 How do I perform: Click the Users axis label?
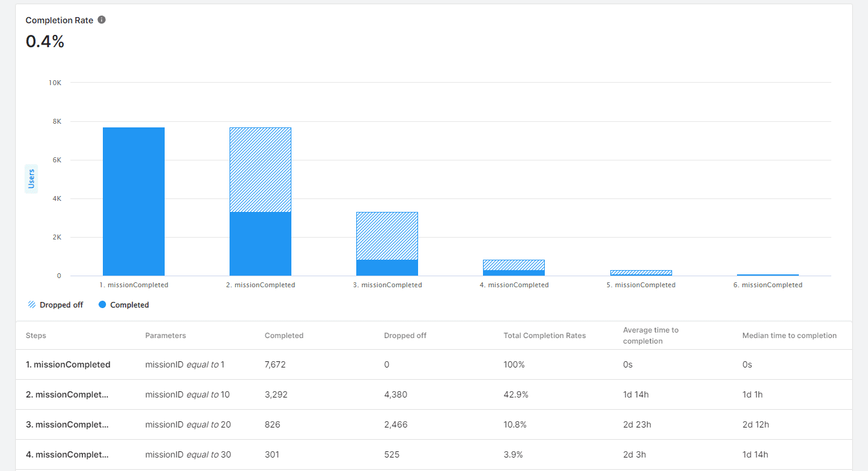(31, 178)
